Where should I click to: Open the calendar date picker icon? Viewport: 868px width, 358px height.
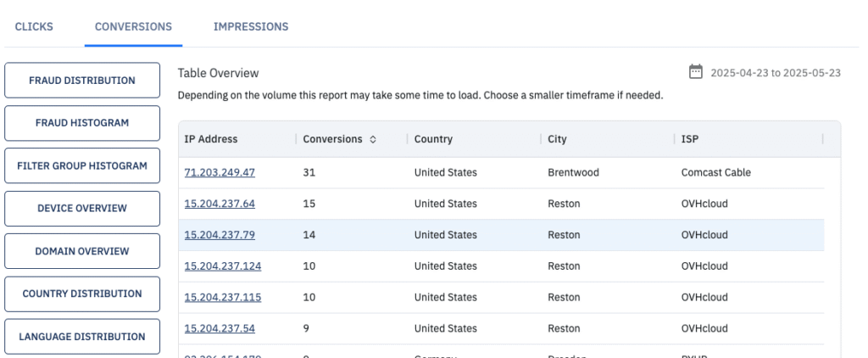click(x=695, y=71)
